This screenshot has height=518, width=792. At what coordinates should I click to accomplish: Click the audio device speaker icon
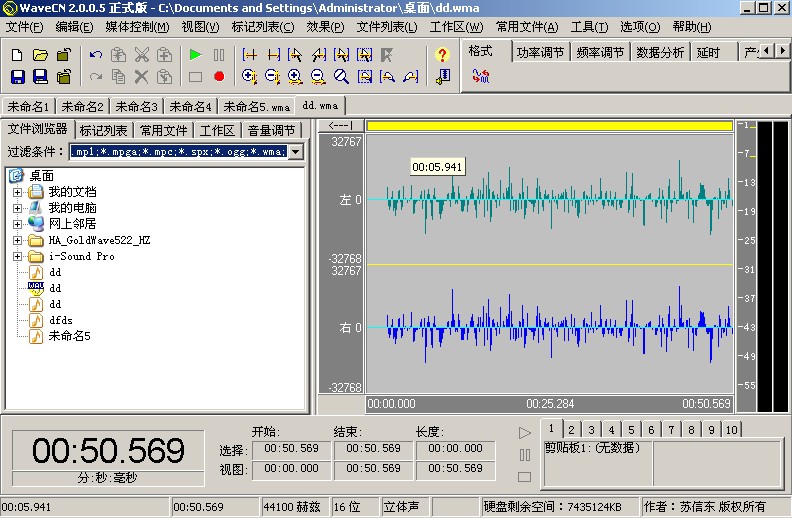(442, 77)
